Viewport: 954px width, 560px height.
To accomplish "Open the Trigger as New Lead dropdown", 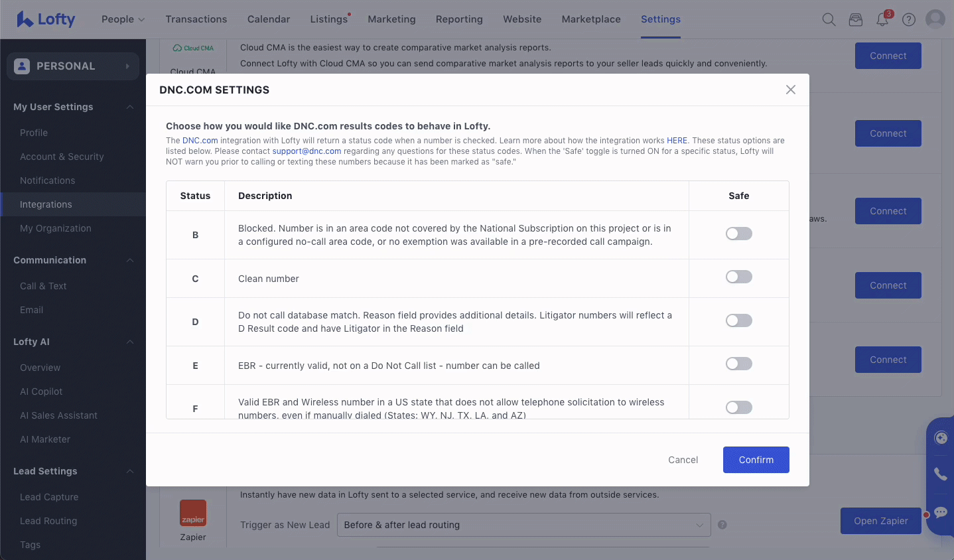I will pyautogui.click(x=523, y=525).
